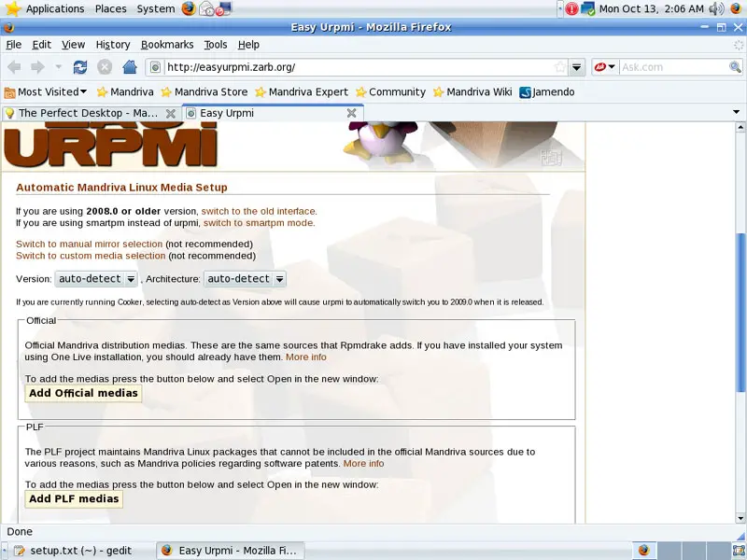Viewport: 747px width, 560px height.
Task: Click the search magnifier icon
Action: point(735,67)
